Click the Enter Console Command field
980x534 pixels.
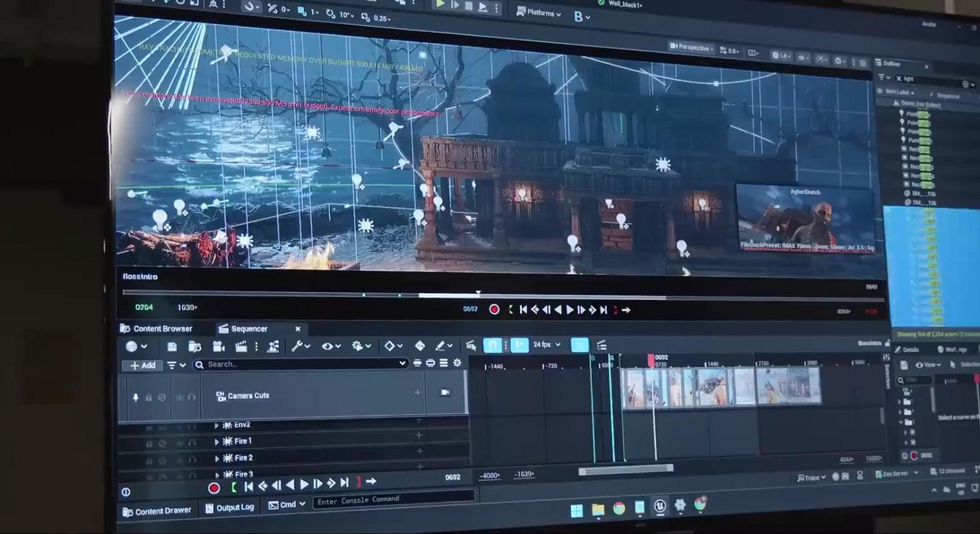pyautogui.click(x=392, y=499)
